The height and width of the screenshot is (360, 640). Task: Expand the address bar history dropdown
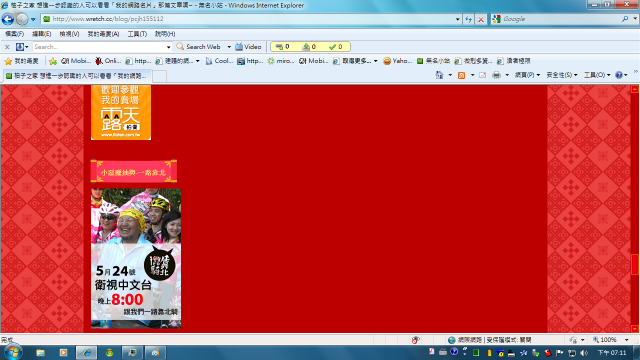[458, 19]
